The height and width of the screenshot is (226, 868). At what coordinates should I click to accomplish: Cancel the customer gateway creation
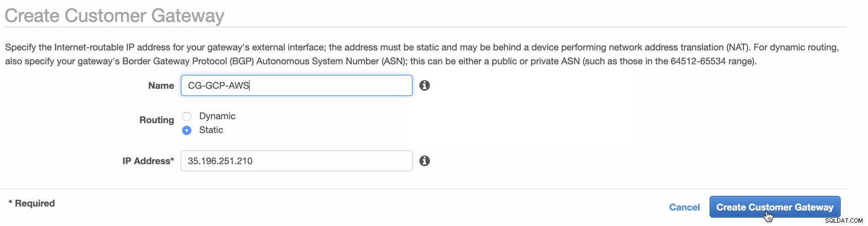pyautogui.click(x=684, y=207)
